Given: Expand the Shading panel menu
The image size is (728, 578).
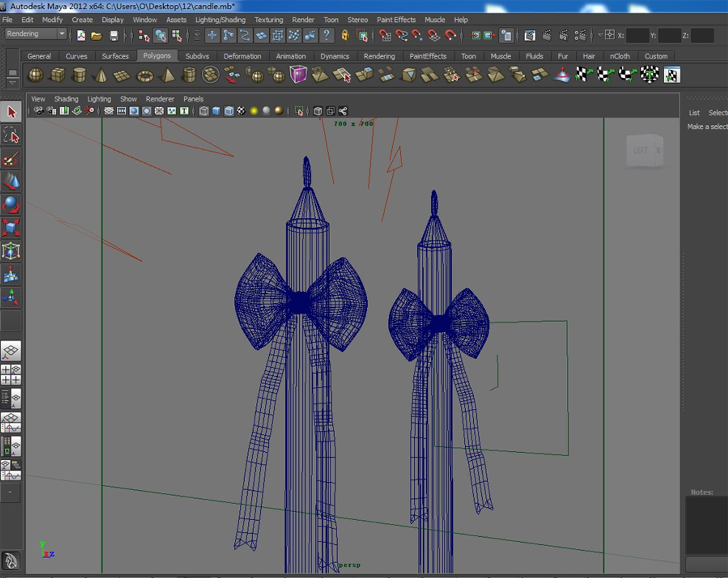Looking at the screenshot, I should pos(66,99).
